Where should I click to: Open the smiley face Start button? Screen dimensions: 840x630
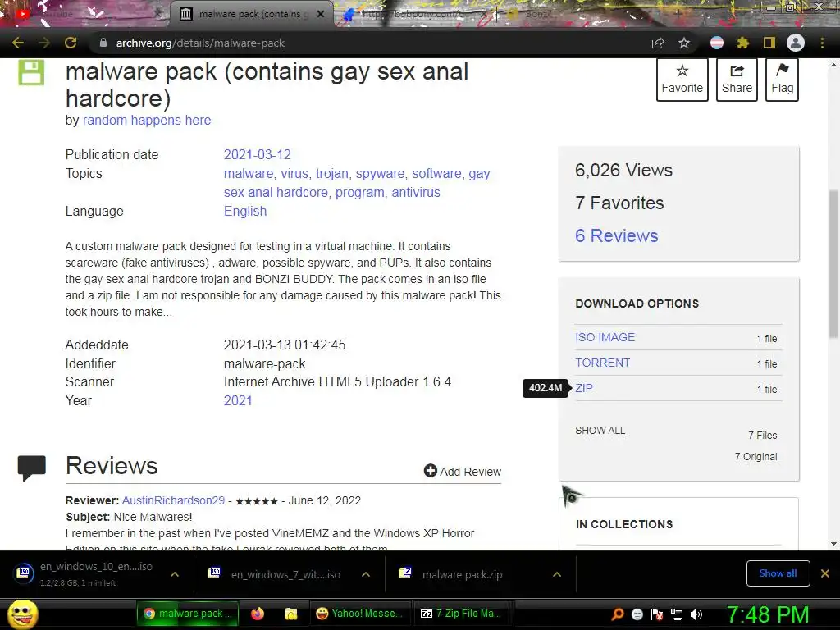23,614
